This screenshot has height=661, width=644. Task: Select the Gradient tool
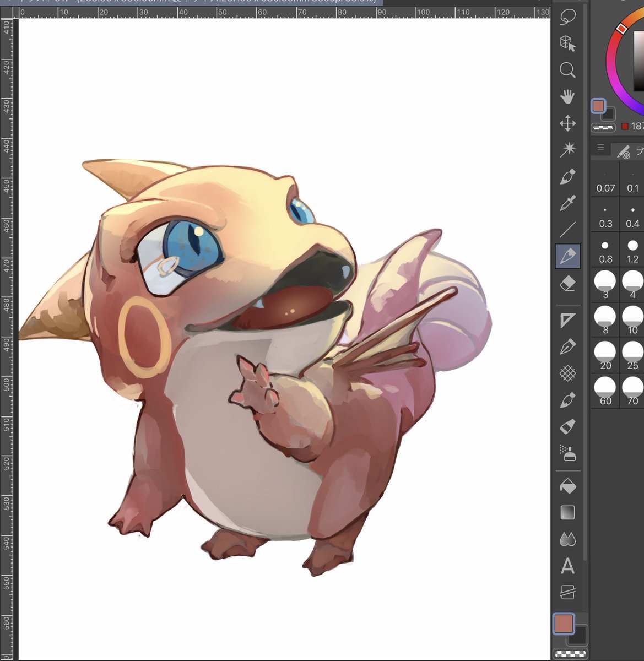coord(567,513)
